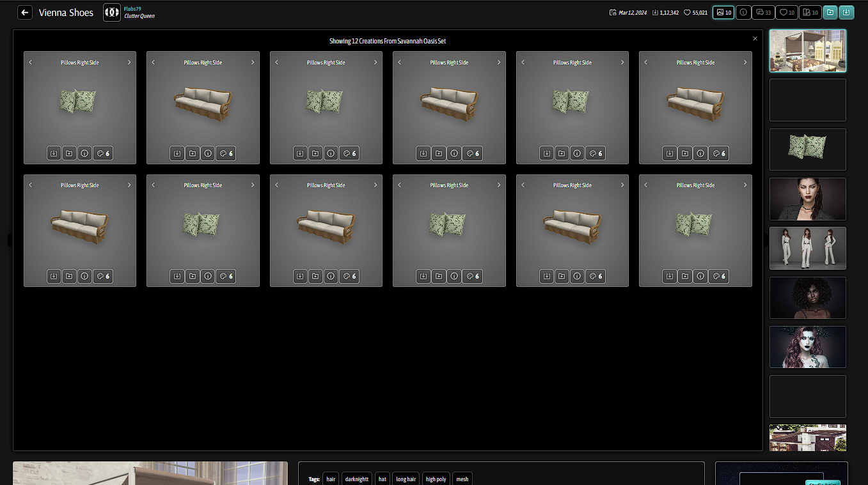This screenshot has height=485, width=868.
Task: Open the info tab in the header
Action: pyautogui.click(x=743, y=12)
